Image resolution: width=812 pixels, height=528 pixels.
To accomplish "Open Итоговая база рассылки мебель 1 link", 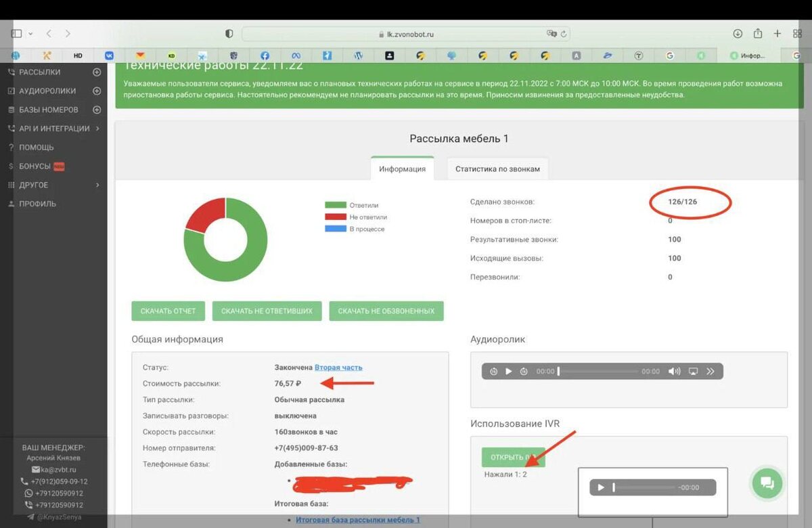I will coord(358,520).
